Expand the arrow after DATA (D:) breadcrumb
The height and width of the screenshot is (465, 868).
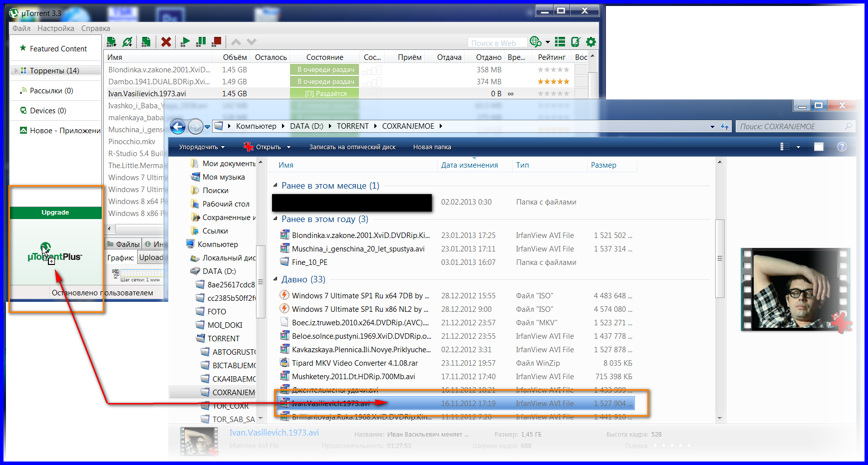coord(330,126)
